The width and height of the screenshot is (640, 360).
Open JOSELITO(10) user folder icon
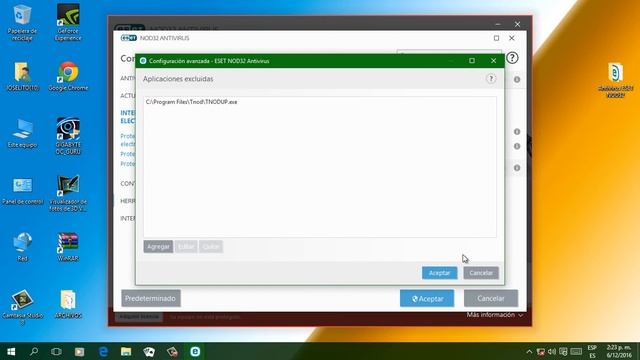coord(22,76)
